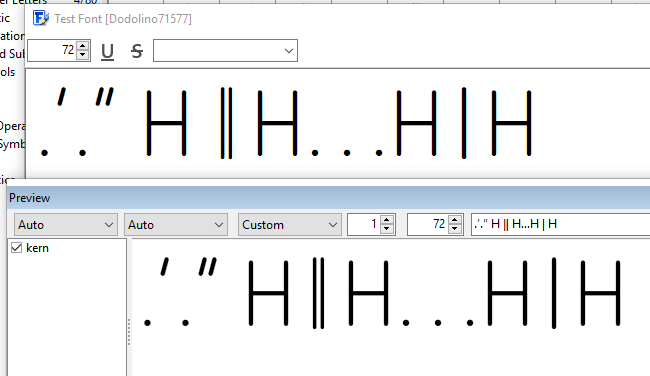Open the empty dropdown beside Strikethrough

[226, 51]
